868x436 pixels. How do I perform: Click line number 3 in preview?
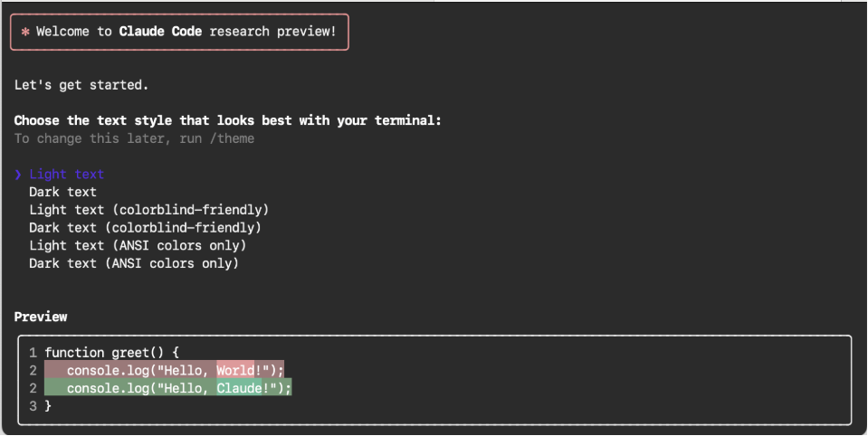tap(33, 405)
